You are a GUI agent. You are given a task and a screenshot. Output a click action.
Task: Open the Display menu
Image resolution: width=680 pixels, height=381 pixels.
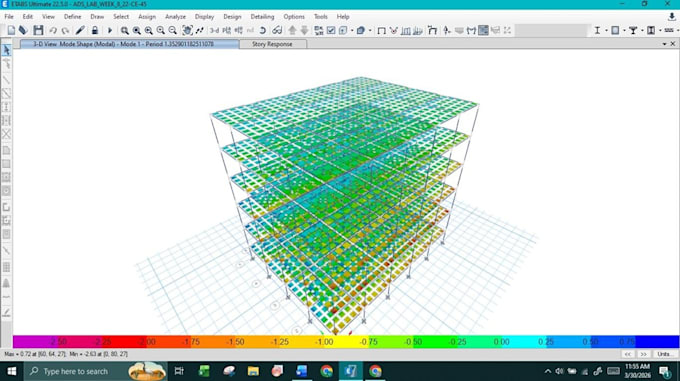[x=204, y=16]
